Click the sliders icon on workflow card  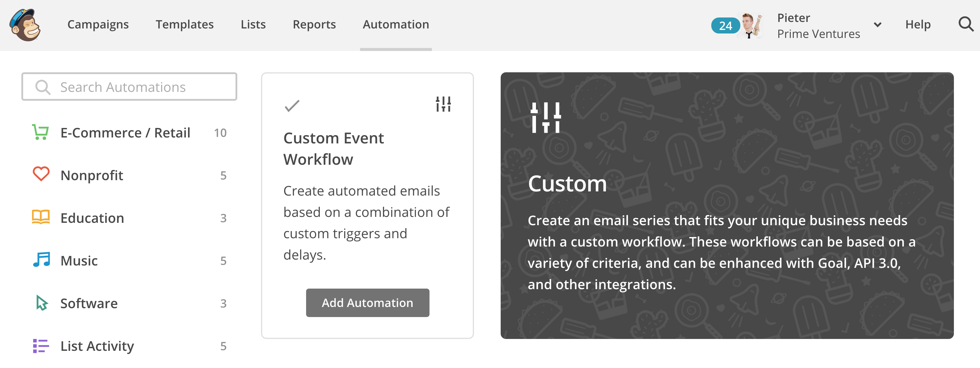(443, 104)
